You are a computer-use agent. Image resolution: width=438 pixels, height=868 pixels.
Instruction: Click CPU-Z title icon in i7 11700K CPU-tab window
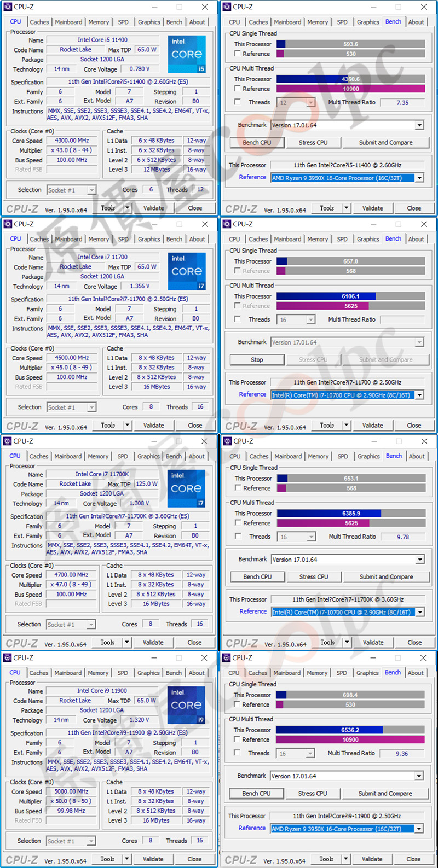tap(8, 441)
